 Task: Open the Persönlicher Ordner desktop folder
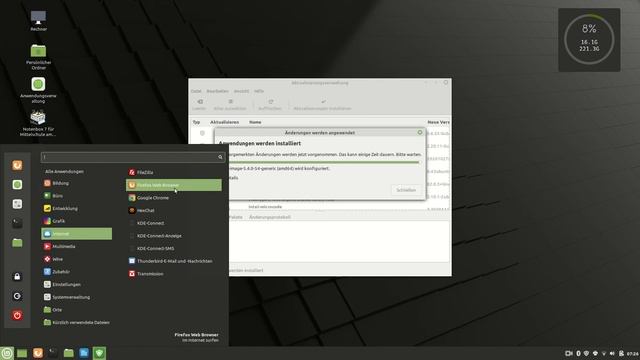point(38,57)
